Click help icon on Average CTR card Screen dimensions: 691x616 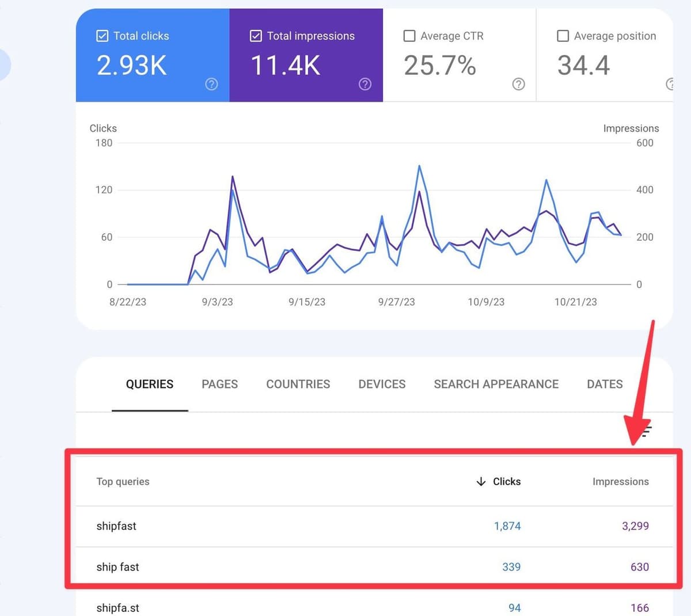518,84
